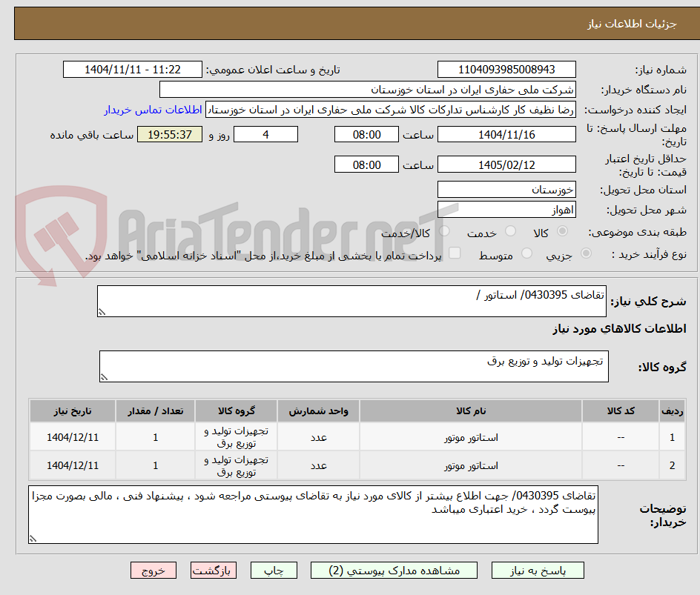Image resolution: width=700 pixels, height=595 pixels.
Task: Click the نام کالا column header
Action: click(x=471, y=410)
